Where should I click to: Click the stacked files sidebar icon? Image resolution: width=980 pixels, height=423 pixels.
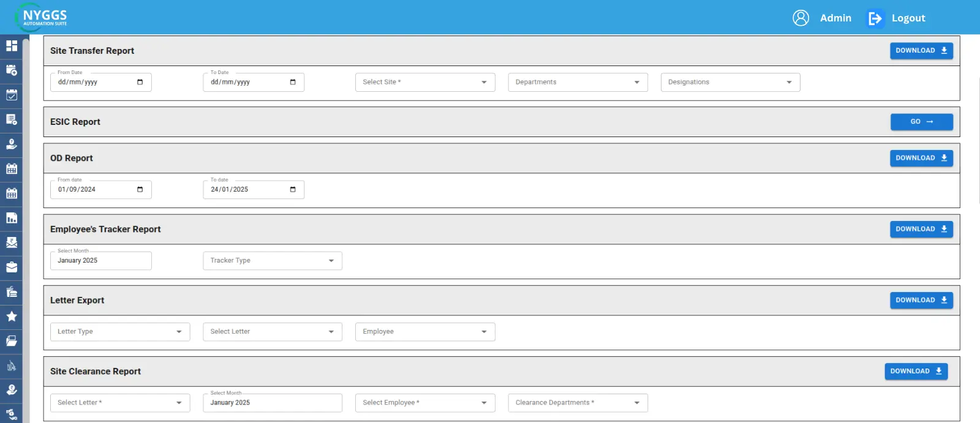click(12, 291)
